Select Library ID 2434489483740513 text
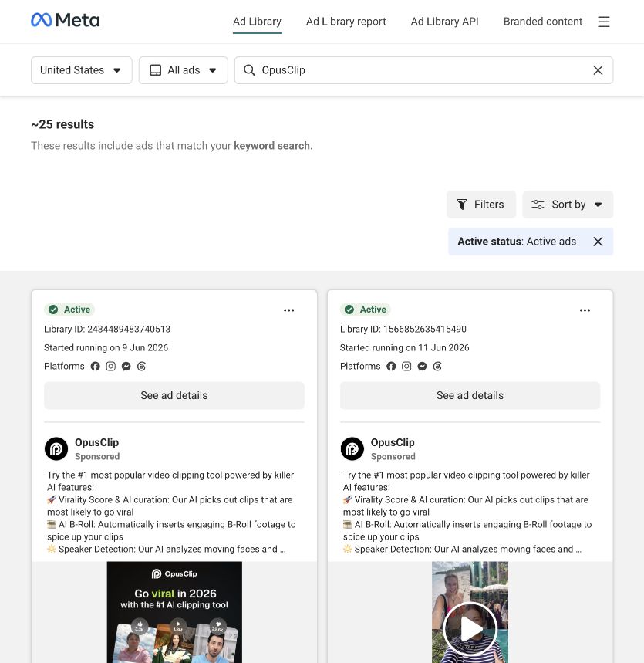The width and height of the screenshot is (644, 663). pos(107,329)
